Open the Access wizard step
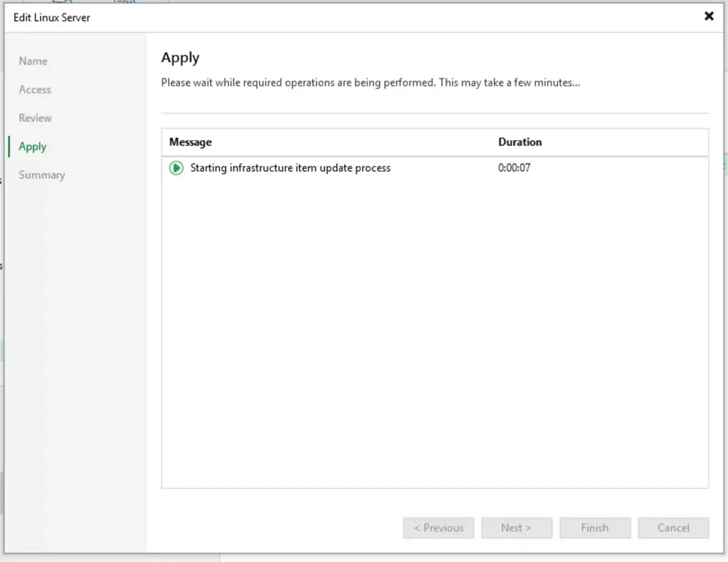Viewport: 728px width, 562px height. 35,90
